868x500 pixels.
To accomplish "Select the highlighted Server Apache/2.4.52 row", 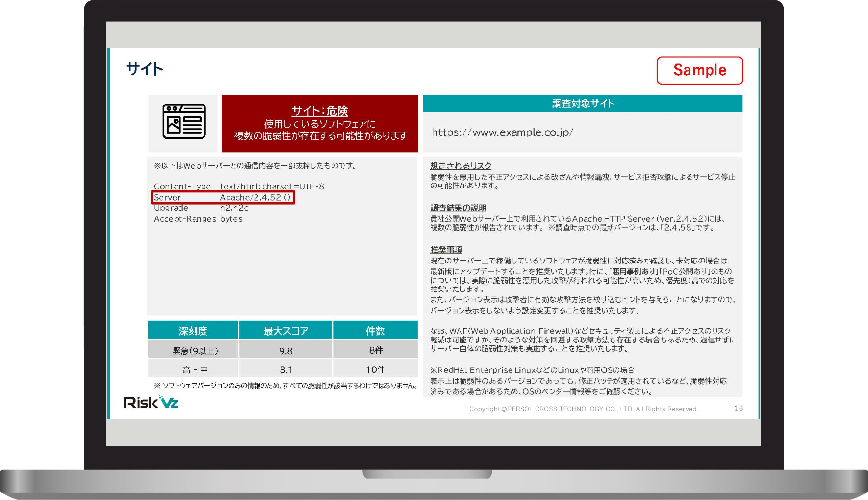I will click(x=223, y=197).
